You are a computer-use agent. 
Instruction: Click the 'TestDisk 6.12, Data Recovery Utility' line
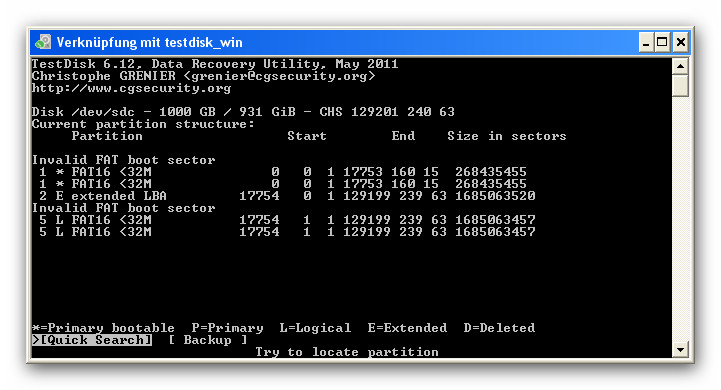(x=215, y=64)
